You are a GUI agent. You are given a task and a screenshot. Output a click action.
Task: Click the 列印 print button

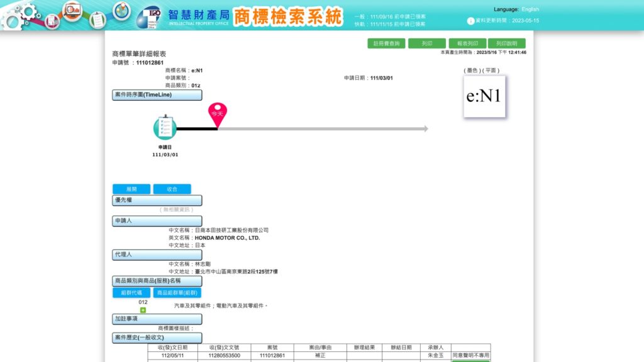point(427,43)
